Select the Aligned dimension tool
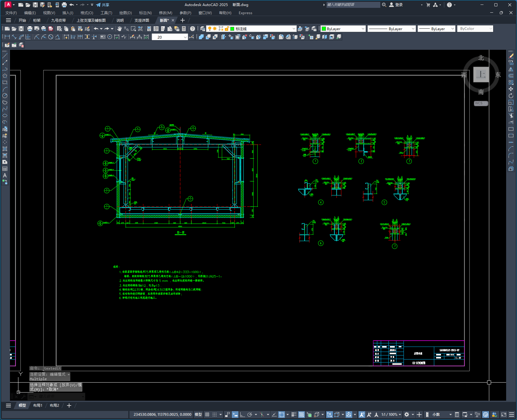 pos(14,37)
